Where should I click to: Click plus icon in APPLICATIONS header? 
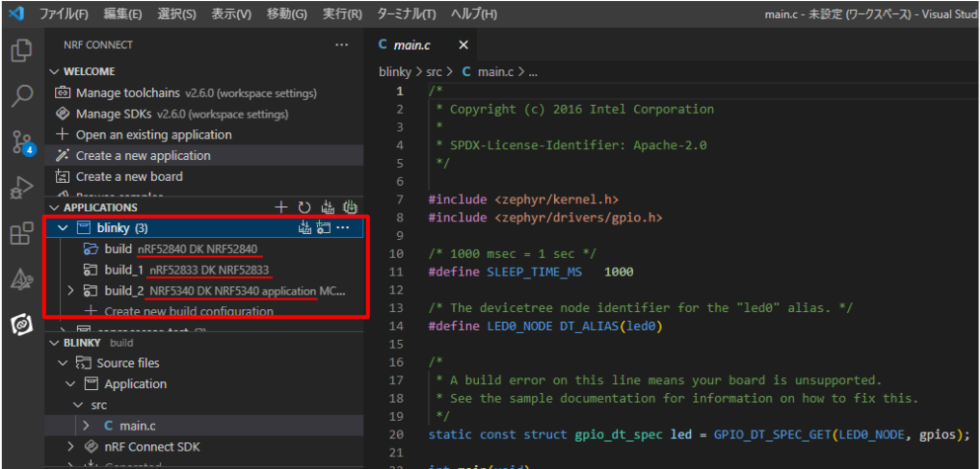click(281, 207)
